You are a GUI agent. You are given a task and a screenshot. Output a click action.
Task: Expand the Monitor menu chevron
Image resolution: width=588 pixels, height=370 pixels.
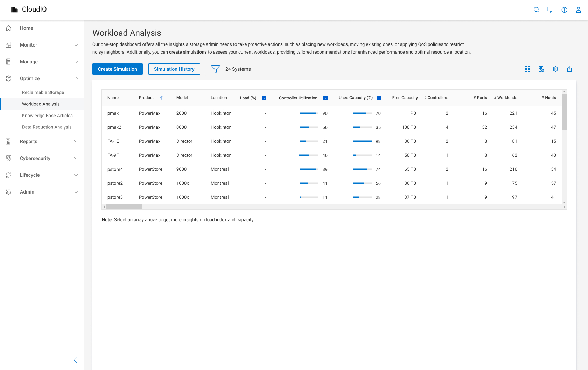pyautogui.click(x=76, y=45)
